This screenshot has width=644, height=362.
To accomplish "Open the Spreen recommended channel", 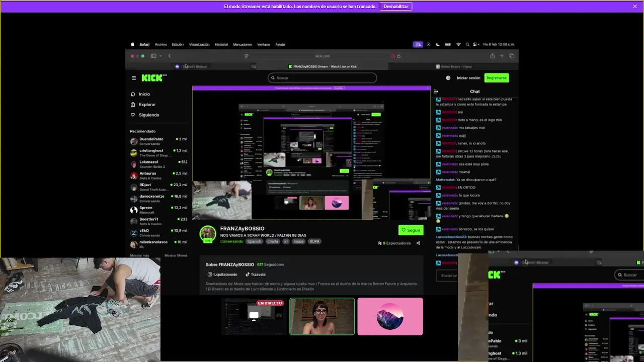I will coord(158,210).
